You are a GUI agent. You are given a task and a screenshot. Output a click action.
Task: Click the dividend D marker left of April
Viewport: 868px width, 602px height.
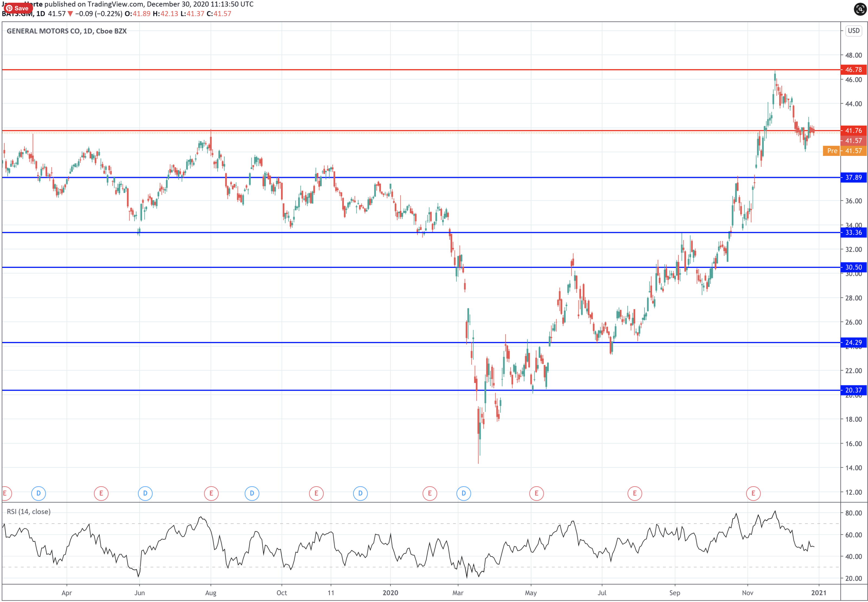pyautogui.click(x=38, y=493)
